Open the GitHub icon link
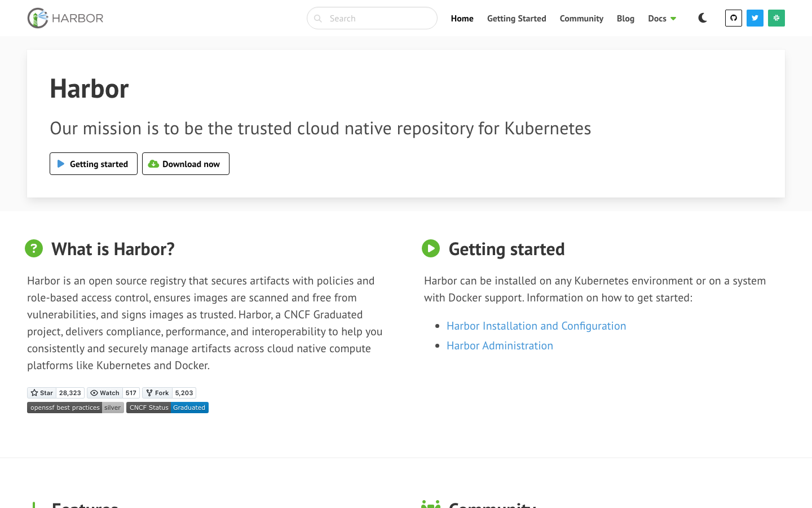This screenshot has height=508, width=812. [x=733, y=18]
